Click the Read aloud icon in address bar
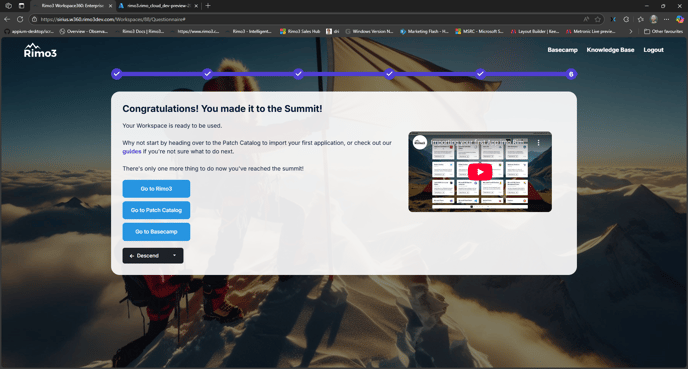Viewport: 688px width, 369px height. (586, 19)
